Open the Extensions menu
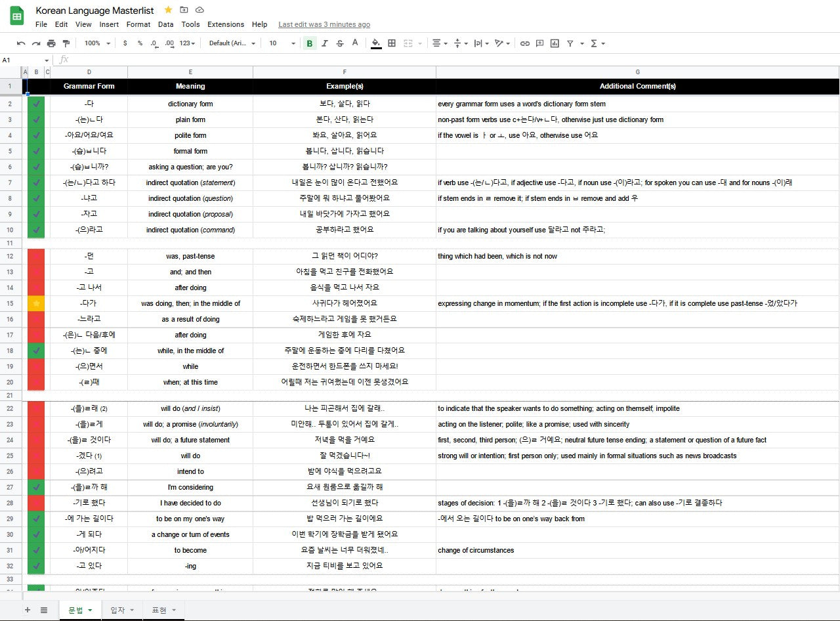This screenshot has width=840, height=621. pyautogui.click(x=226, y=24)
